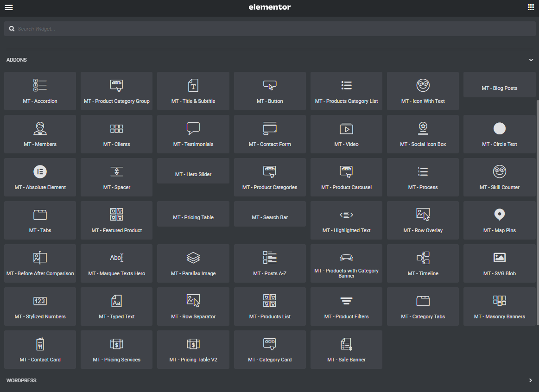Select the MT - Clients grid icon
This screenshot has width=539, height=392.
coord(116,128)
